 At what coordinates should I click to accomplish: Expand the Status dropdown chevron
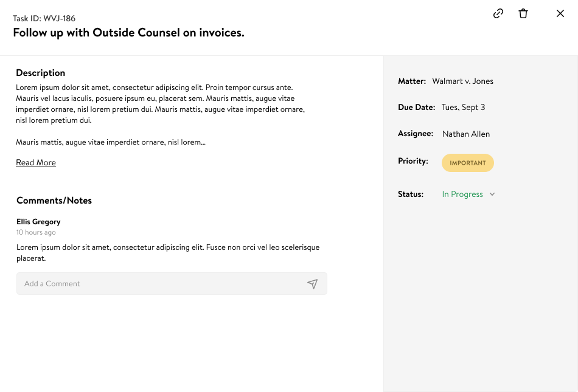[492, 194]
